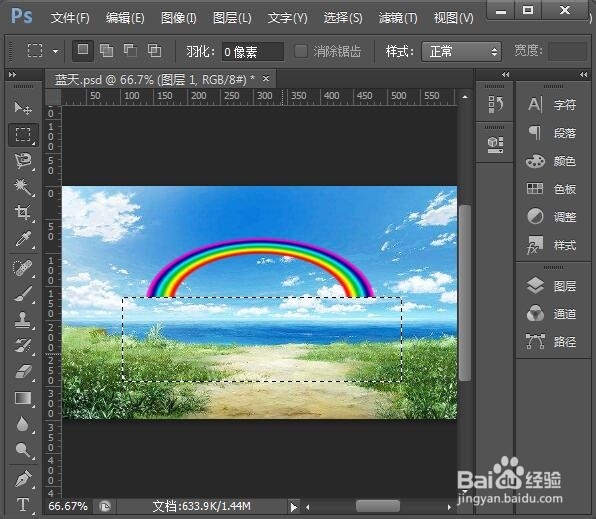596x519 pixels.
Task: Select the Magic Wand tool
Action: [x=23, y=187]
